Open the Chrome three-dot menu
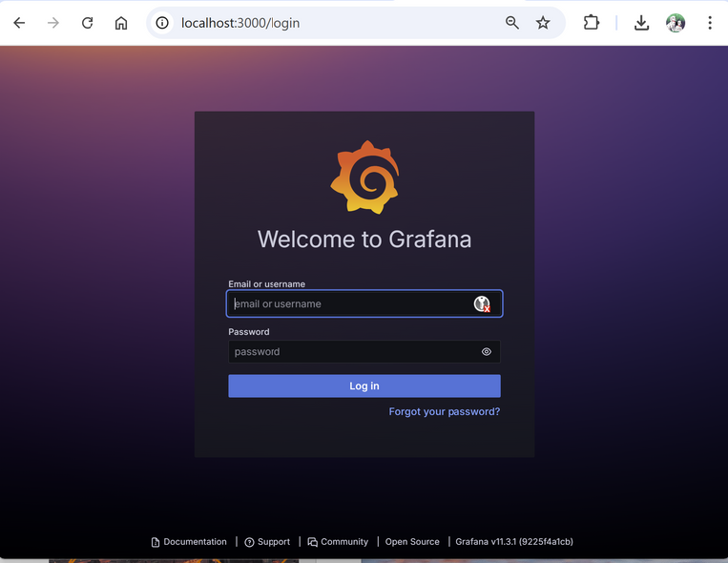728x563 pixels. 710,23
